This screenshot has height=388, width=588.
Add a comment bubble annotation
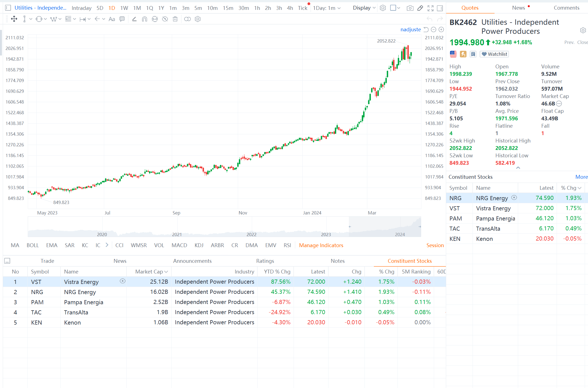point(122,19)
